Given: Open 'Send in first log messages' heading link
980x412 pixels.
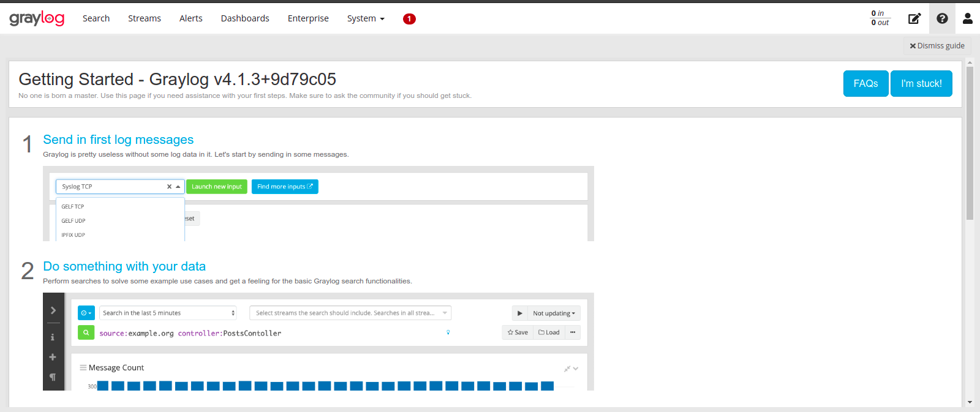Looking at the screenshot, I should [x=118, y=140].
